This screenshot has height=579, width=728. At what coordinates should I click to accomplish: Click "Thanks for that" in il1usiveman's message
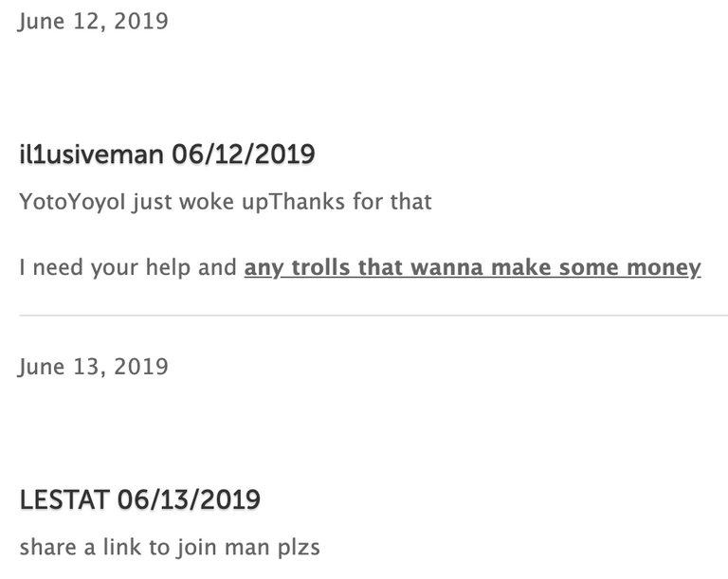(350, 202)
